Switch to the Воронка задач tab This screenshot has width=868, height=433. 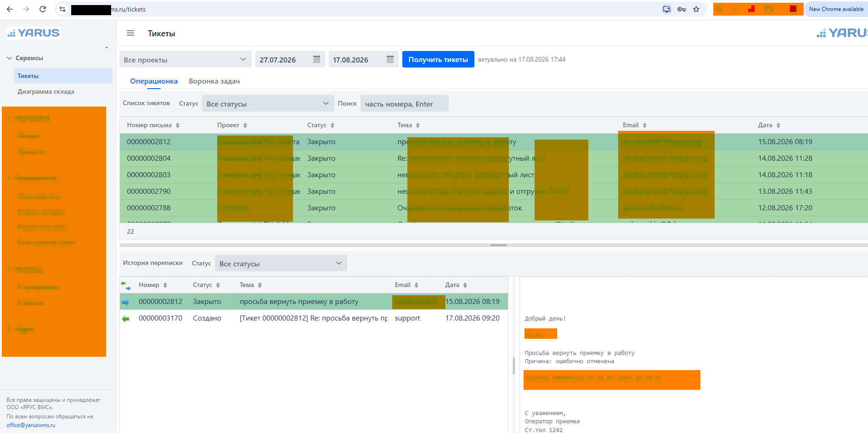click(214, 81)
